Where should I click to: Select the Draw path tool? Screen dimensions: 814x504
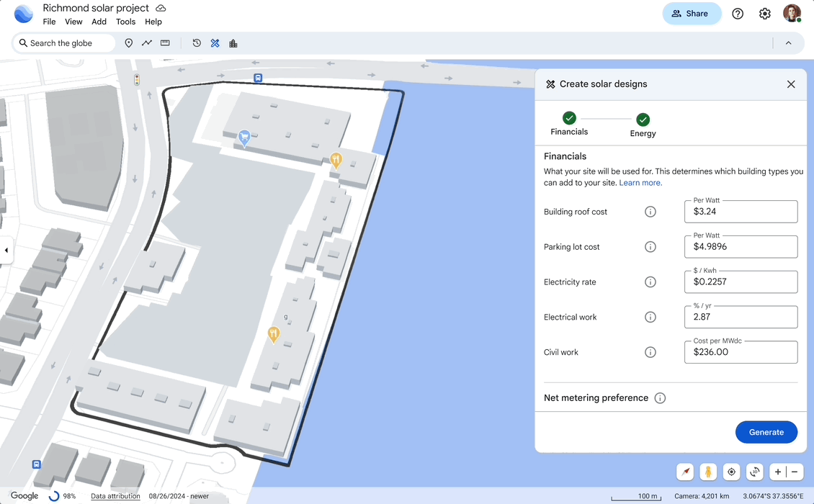click(x=146, y=43)
